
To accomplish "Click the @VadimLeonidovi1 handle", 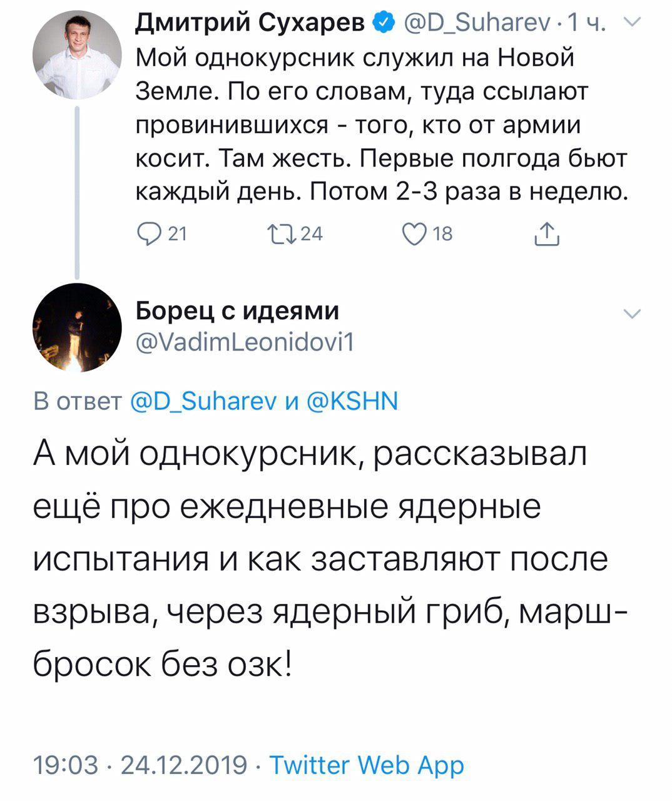I will (x=245, y=341).
